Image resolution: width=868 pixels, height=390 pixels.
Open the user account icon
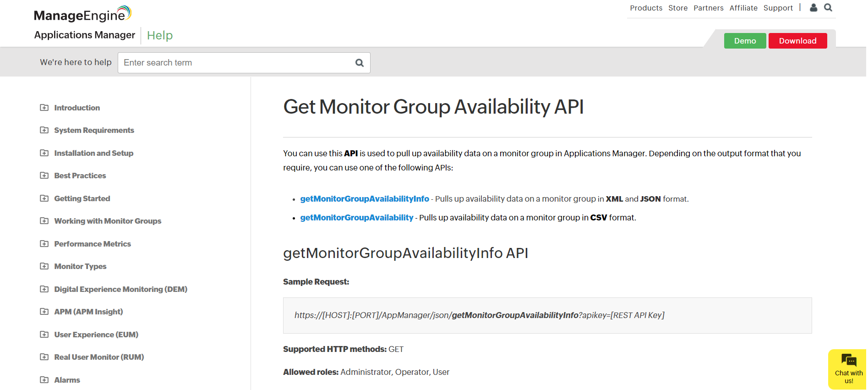tap(813, 7)
